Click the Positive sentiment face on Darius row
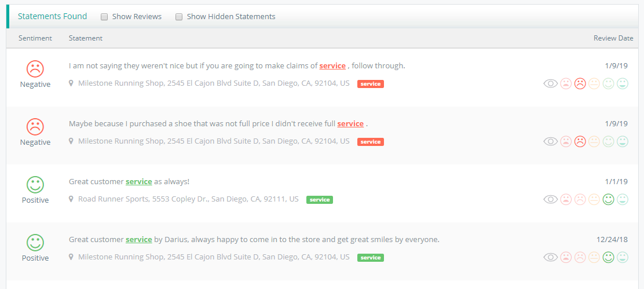This screenshot has width=644, height=289. pyautogui.click(x=35, y=243)
